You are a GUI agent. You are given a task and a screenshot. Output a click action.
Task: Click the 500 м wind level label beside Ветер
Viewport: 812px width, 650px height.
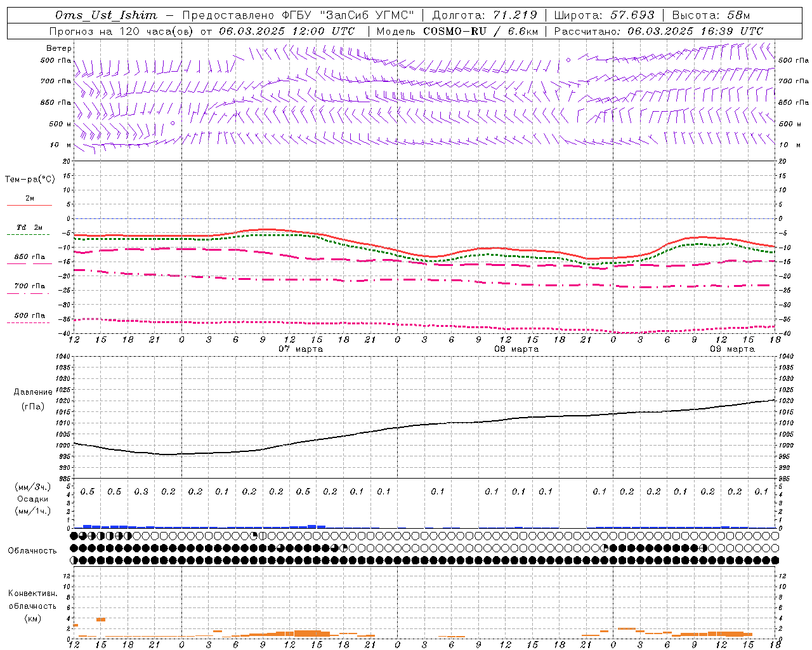pyautogui.click(x=60, y=124)
